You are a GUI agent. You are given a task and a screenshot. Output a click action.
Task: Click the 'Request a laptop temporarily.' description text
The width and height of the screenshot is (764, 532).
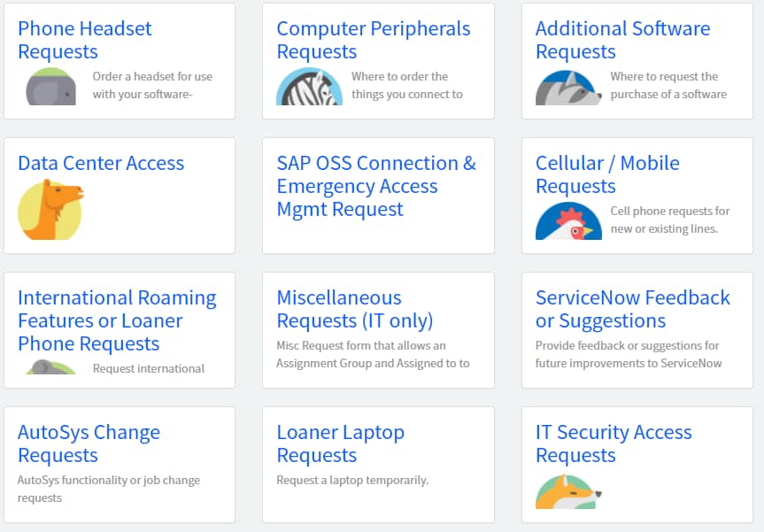pyautogui.click(x=352, y=481)
